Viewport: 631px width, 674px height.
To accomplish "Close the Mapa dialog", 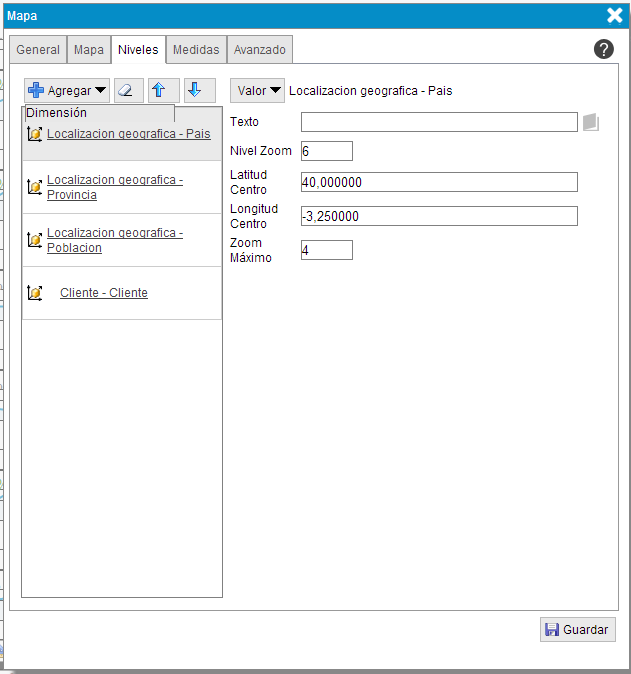I will click(x=615, y=15).
